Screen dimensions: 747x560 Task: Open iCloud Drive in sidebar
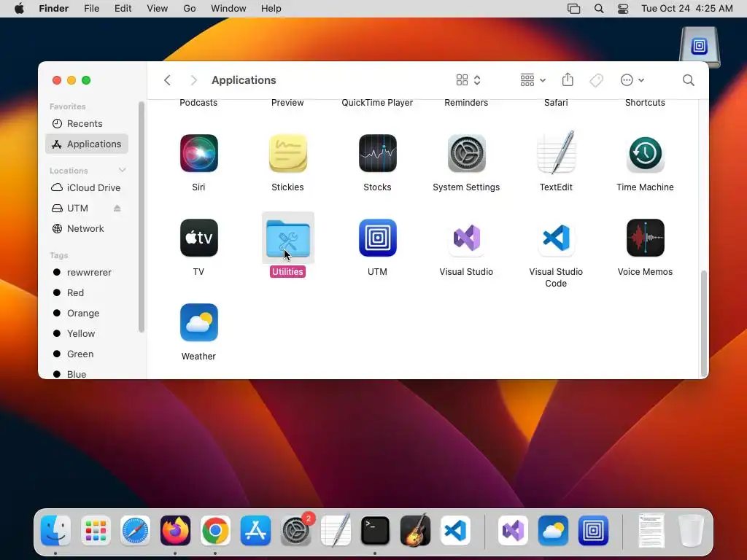click(x=87, y=187)
